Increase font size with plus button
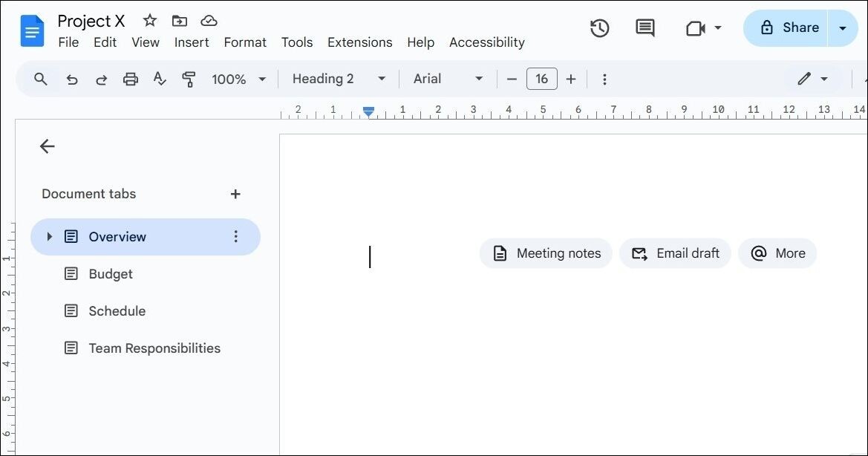868x456 pixels. 571,79
